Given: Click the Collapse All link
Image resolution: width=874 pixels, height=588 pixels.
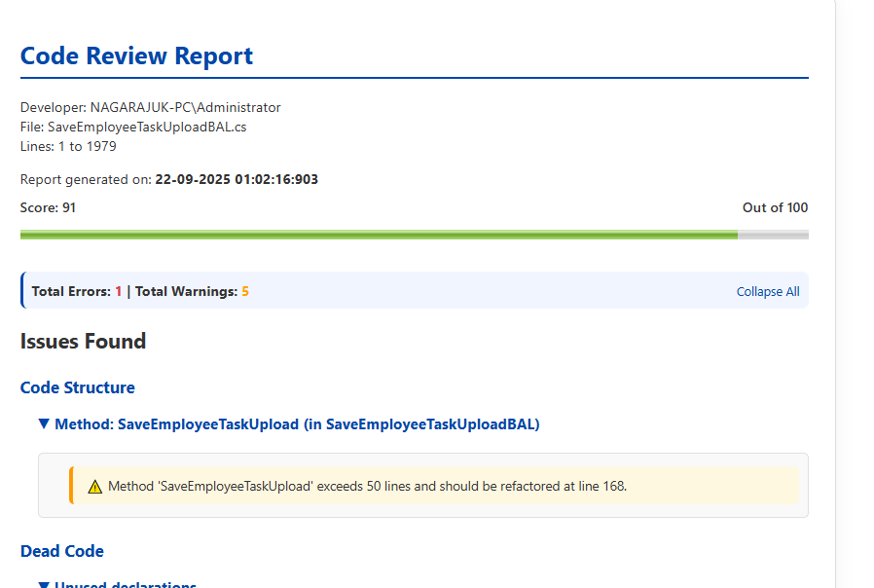Looking at the screenshot, I should coord(768,292).
